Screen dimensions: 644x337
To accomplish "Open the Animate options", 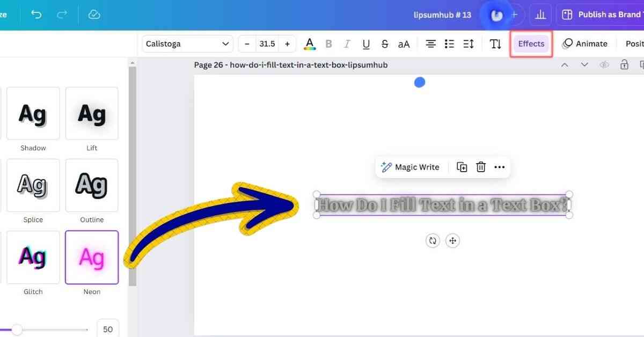I will pos(585,44).
